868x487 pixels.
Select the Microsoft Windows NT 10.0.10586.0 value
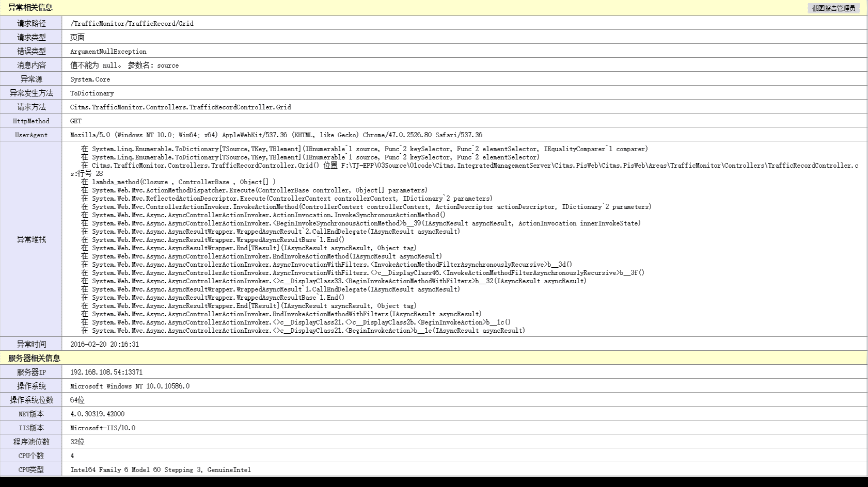pyautogui.click(x=130, y=386)
